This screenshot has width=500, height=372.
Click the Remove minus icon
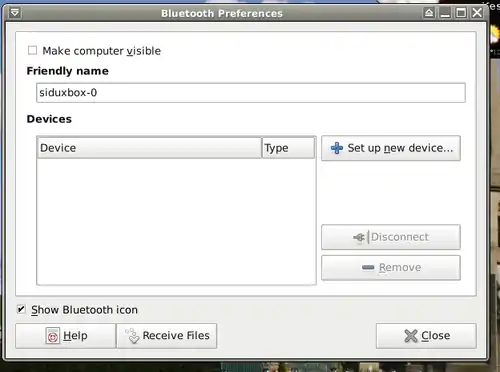point(368,267)
